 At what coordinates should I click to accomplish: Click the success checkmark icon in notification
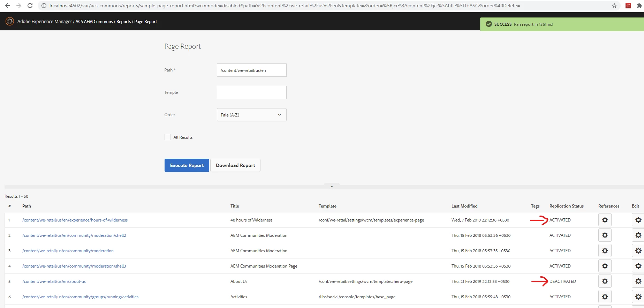[489, 24]
